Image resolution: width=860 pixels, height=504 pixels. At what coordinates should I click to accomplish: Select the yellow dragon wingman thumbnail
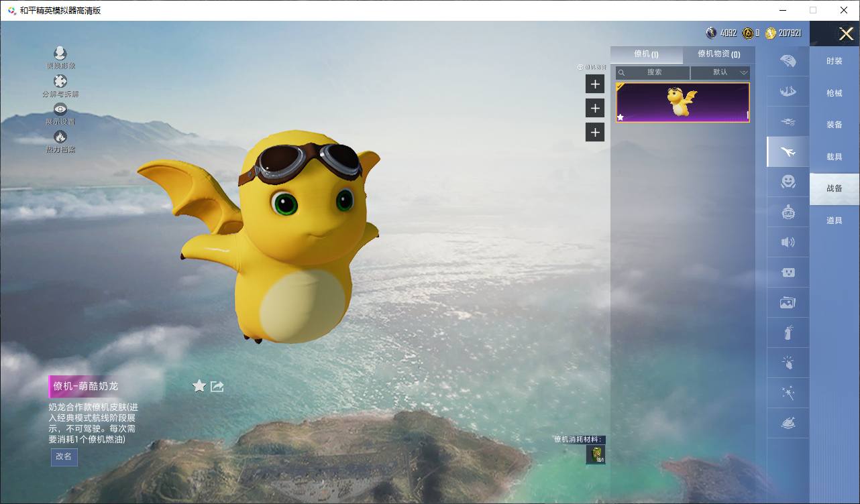coord(683,103)
